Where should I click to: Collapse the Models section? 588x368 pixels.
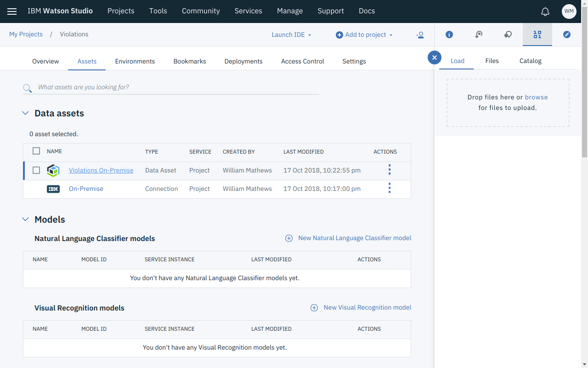(x=26, y=219)
